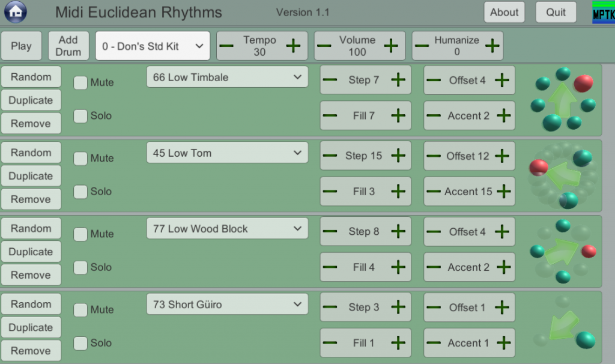Decrease Volume with the minus icon
The width and height of the screenshot is (615, 364).
tap(324, 46)
